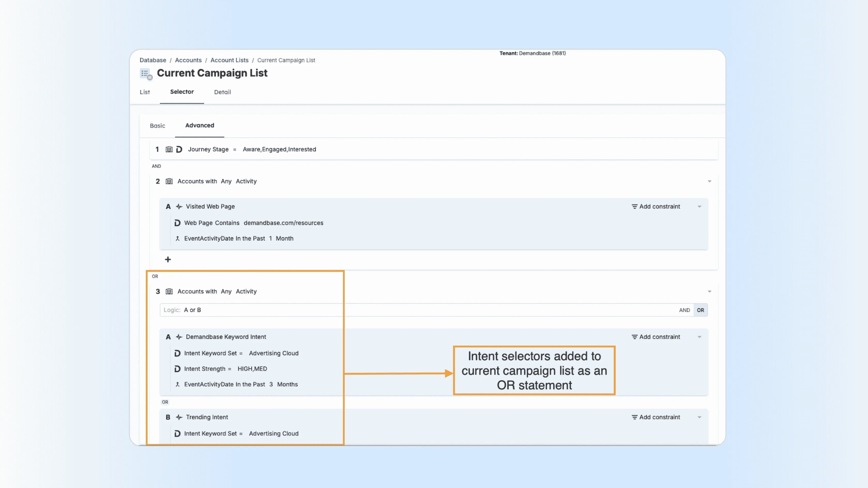Image resolution: width=868 pixels, height=488 pixels.
Task: Go to Account Lists in the breadcrumb
Action: [x=229, y=60]
